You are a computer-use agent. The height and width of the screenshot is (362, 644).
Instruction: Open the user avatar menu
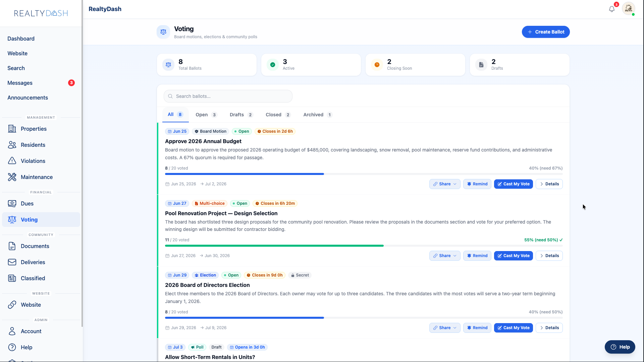tap(629, 9)
